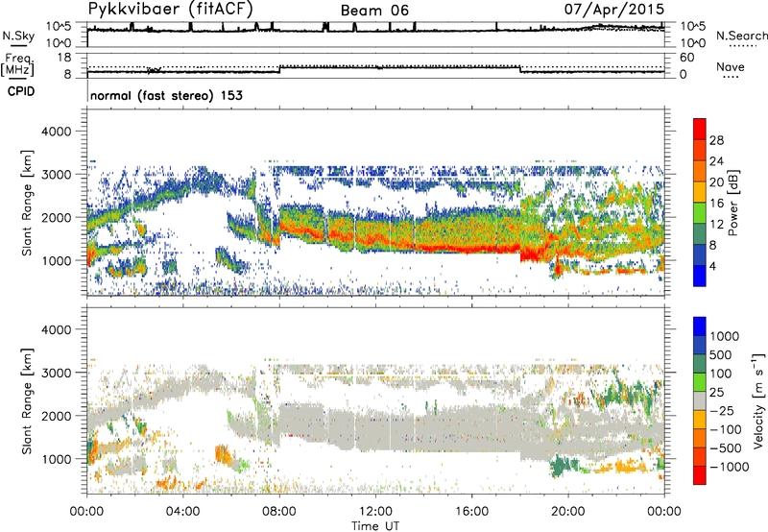Click the "04:00" time tick label
This screenshot has width=768, height=532.
183,512
